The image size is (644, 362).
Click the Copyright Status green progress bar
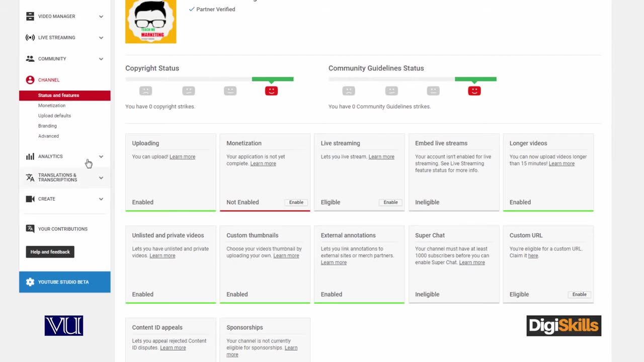pos(273,79)
